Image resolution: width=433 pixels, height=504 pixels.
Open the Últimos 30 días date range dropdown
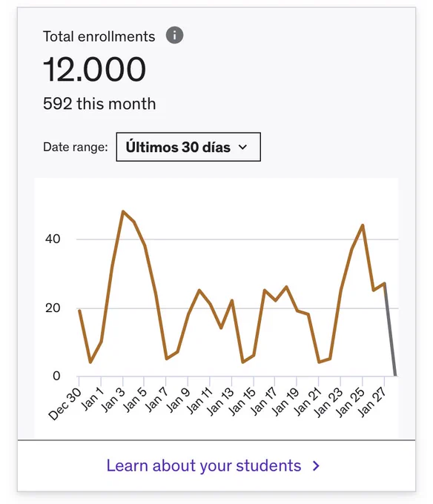(188, 147)
